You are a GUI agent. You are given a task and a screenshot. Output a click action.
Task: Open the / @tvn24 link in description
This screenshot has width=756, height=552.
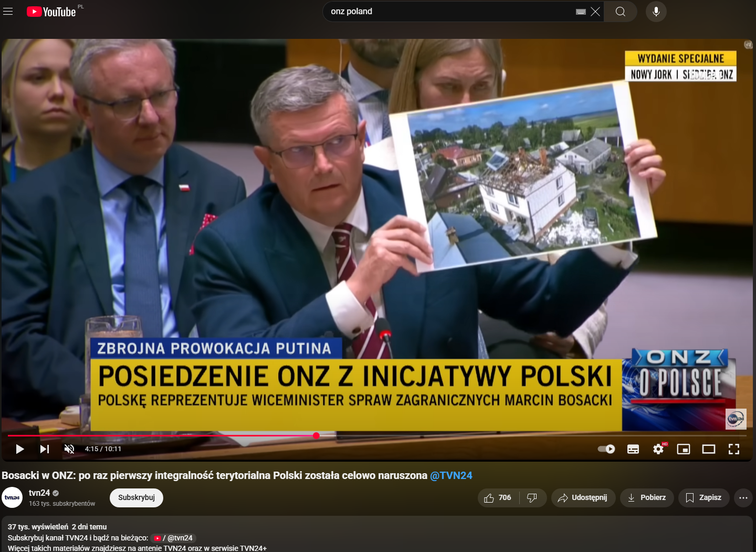173,538
